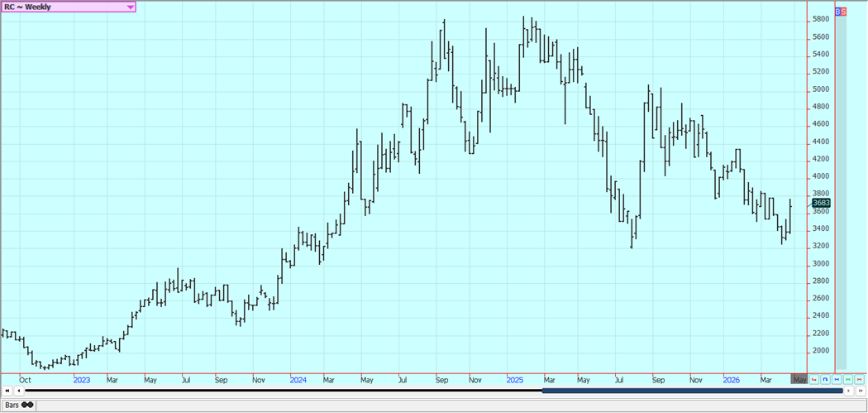Click the highlighted May date label

(x=799, y=380)
